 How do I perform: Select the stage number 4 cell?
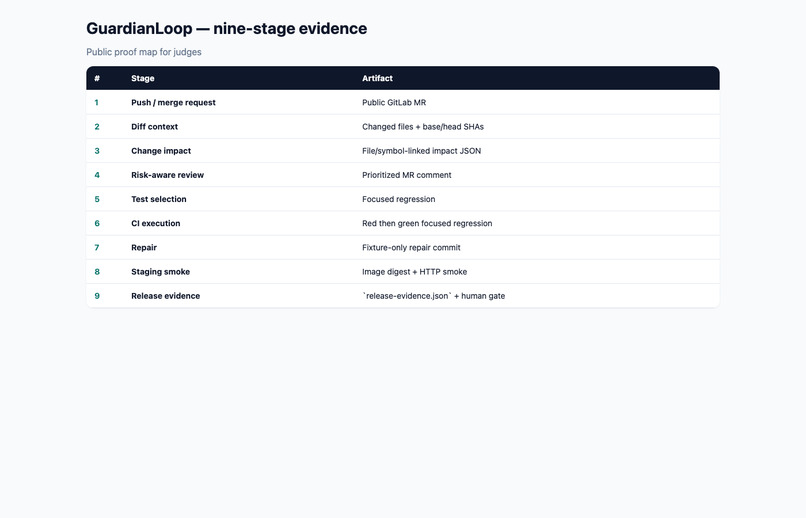97,175
